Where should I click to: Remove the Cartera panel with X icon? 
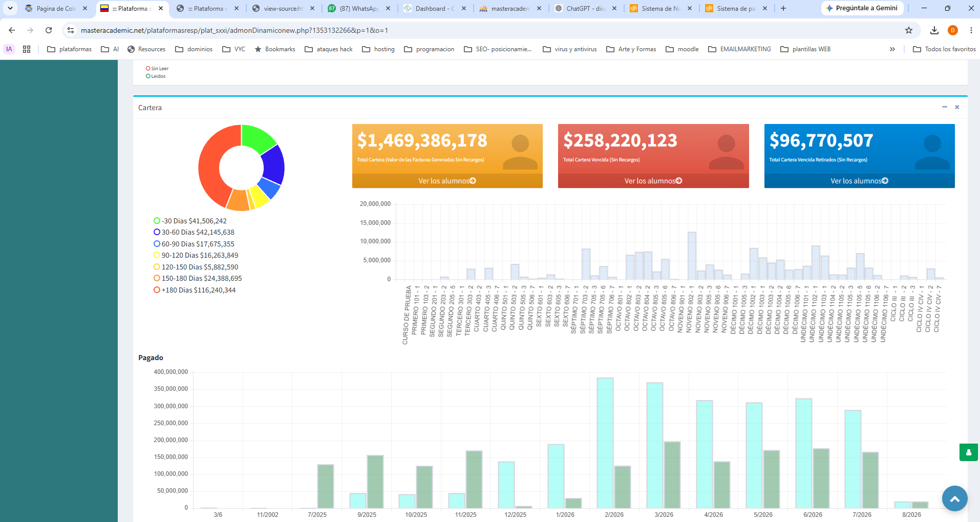[x=957, y=107]
